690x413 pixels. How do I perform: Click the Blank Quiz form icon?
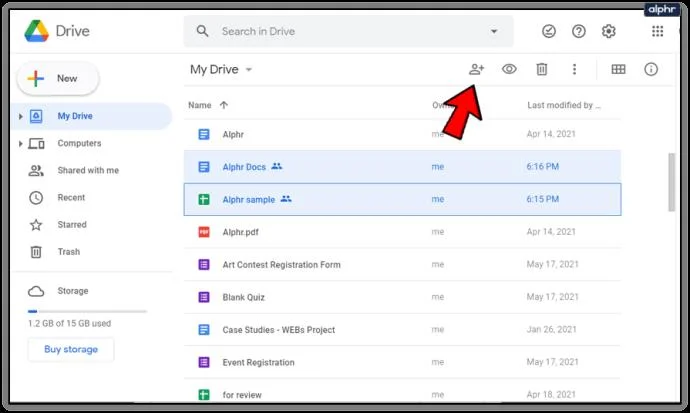204,297
